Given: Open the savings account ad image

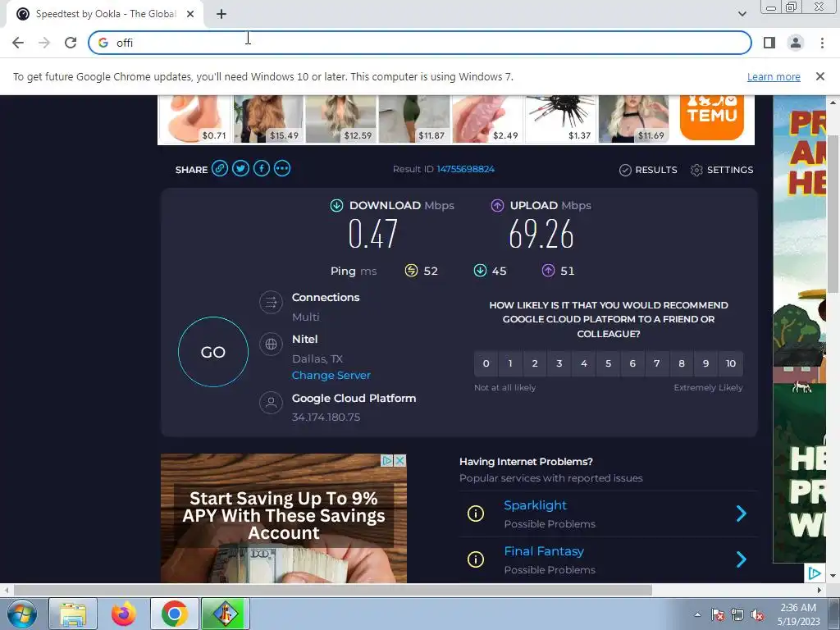Looking at the screenshot, I should [x=283, y=518].
